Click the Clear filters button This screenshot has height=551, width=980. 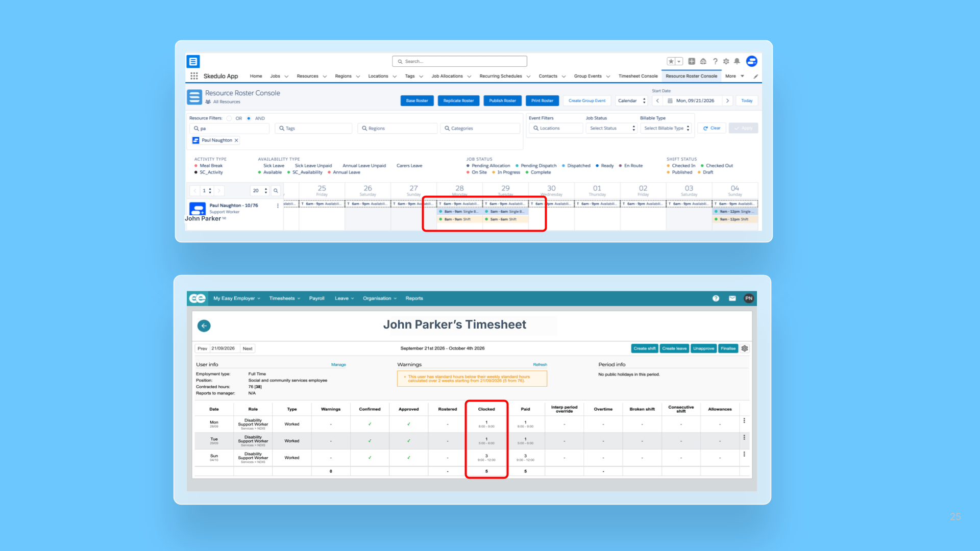point(712,129)
